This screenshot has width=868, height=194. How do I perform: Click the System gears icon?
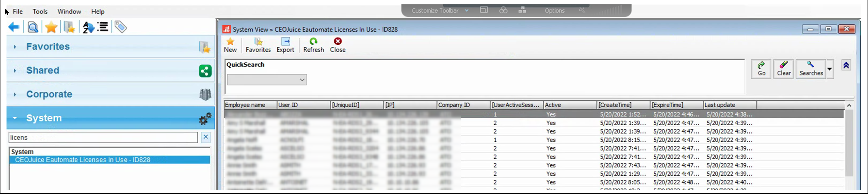(205, 118)
